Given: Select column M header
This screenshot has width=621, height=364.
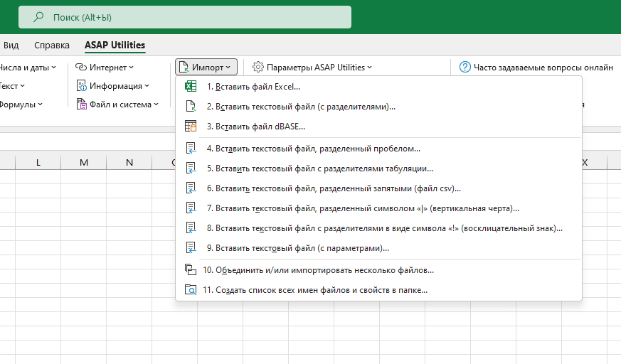Looking at the screenshot, I should (x=83, y=162).
